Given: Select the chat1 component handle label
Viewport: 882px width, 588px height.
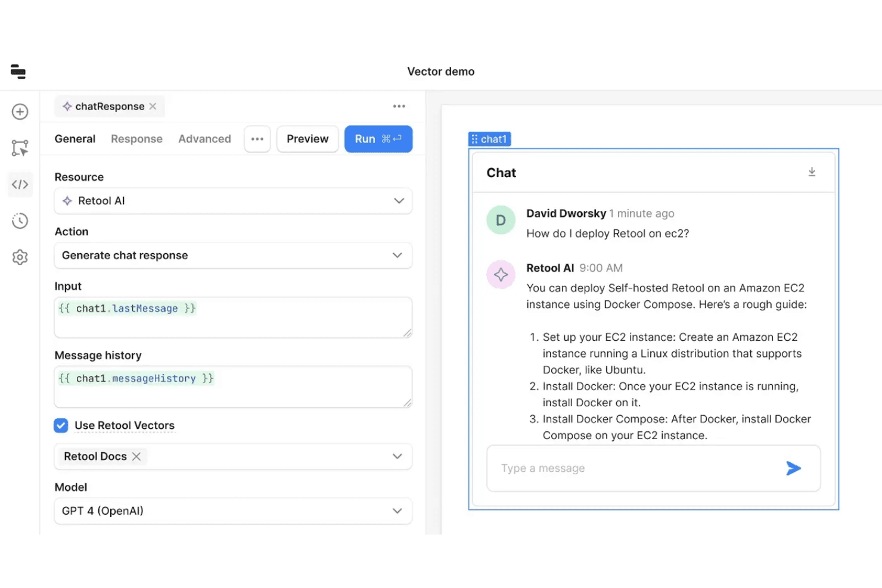Looking at the screenshot, I should pos(489,139).
